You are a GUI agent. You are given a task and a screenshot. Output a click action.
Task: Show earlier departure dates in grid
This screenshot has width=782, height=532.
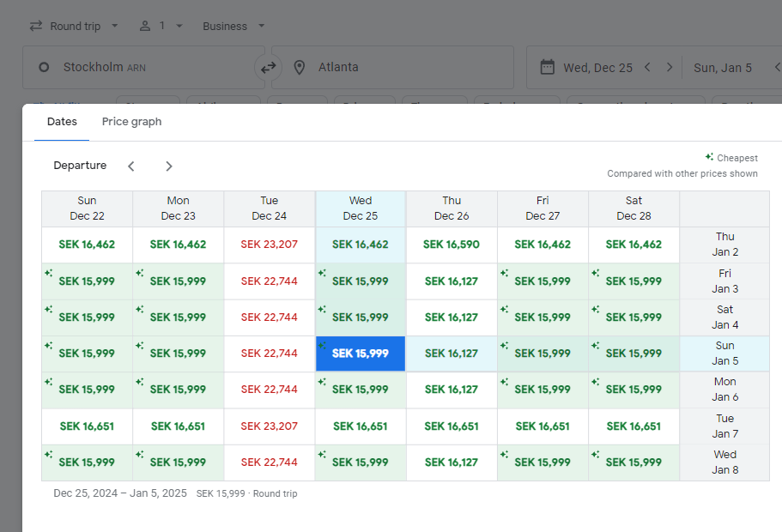point(131,166)
